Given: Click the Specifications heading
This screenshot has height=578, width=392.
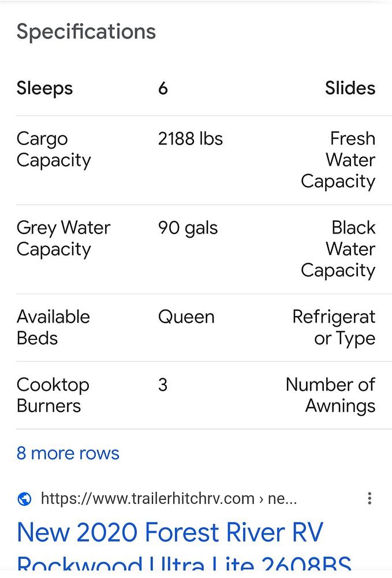Looking at the screenshot, I should [86, 31].
